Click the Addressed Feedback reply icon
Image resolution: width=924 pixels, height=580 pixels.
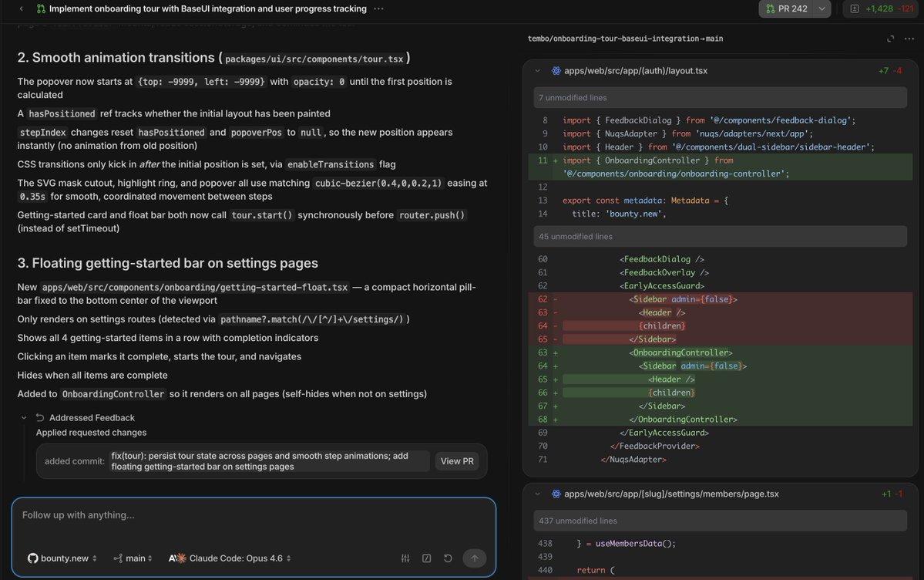40,418
